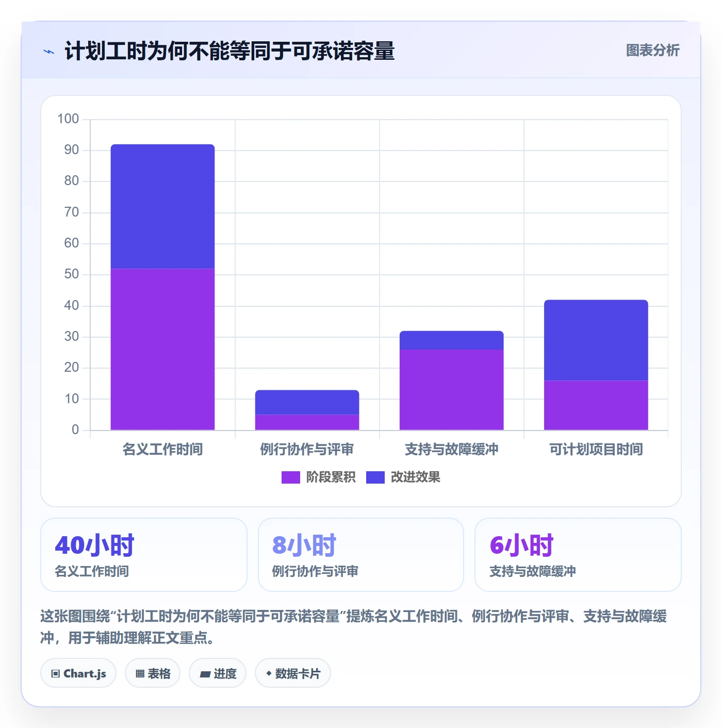Click the blue segment of 名义工作时间 bar
The height and width of the screenshot is (728, 722).
coord(162,206)
